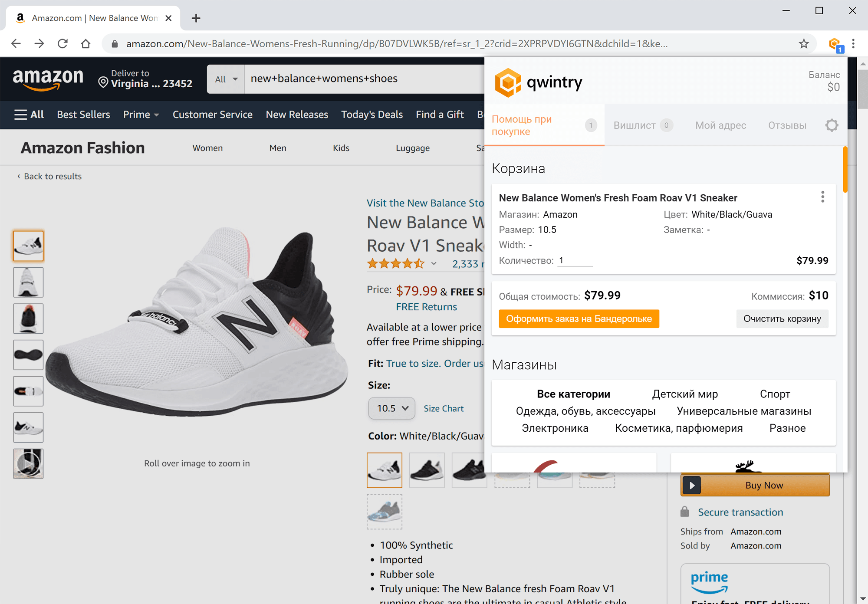Viewport: 868px width, 604px height.
Task: Reload the current page
Action: point(62,44)
